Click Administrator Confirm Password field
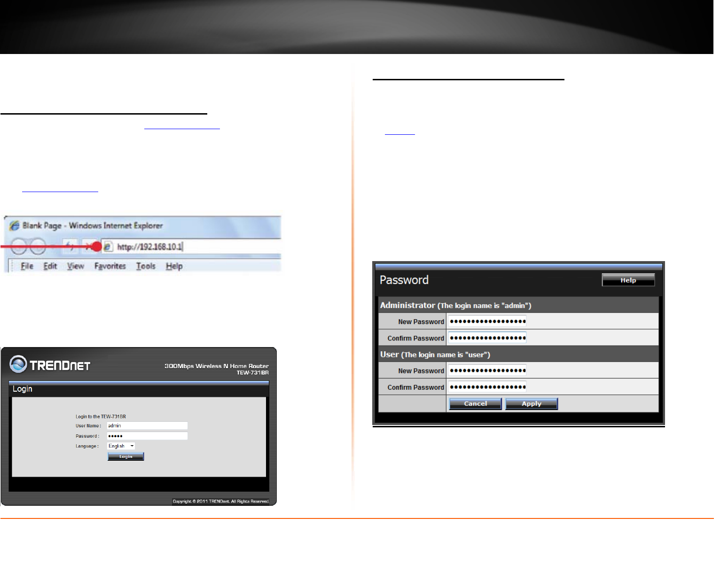 487,338
